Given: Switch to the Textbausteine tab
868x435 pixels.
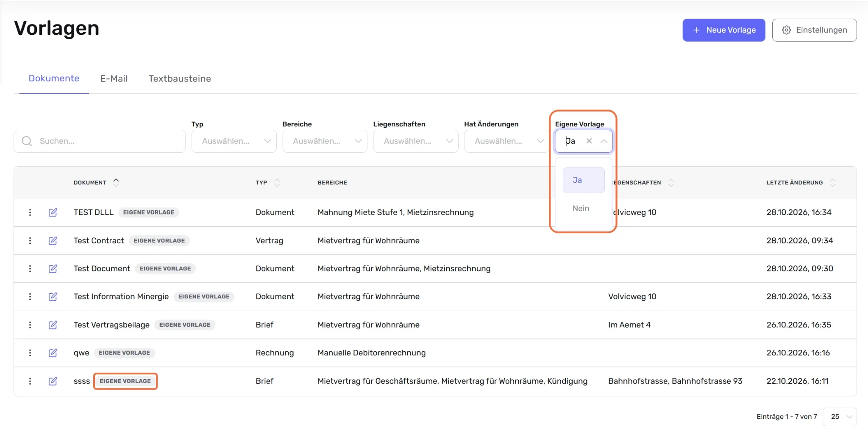Looking at the screenshot, I should click(180, 78).
